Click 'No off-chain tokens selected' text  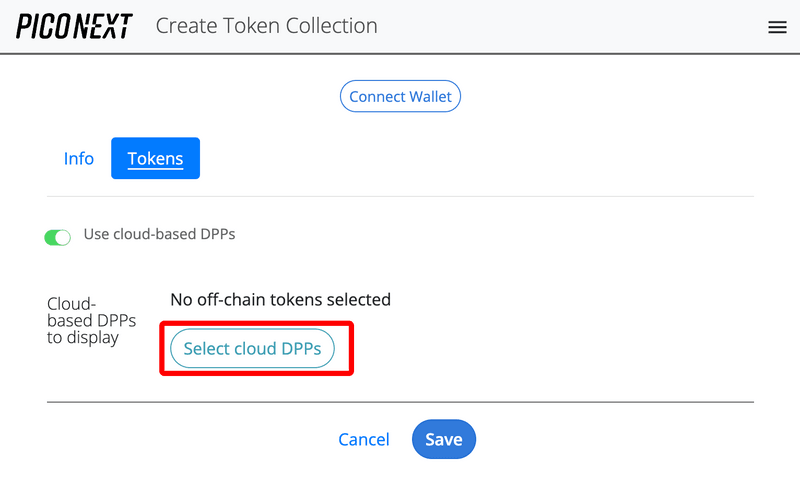coord(280,299)
